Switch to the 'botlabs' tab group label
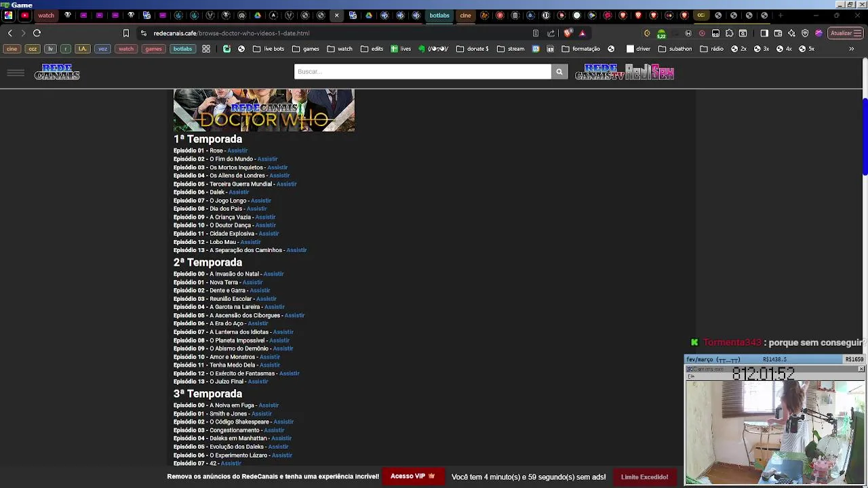 click(439, 15)
